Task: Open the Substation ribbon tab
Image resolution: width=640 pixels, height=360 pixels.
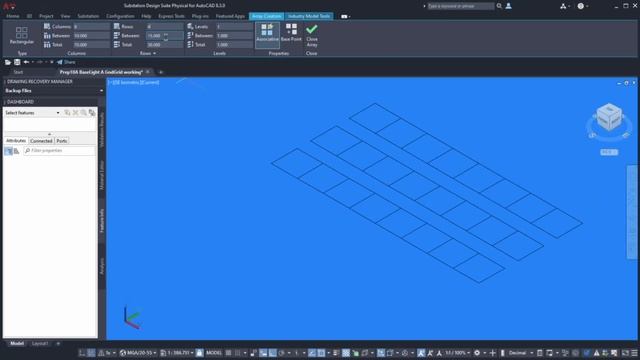Action: pos(88,16)
